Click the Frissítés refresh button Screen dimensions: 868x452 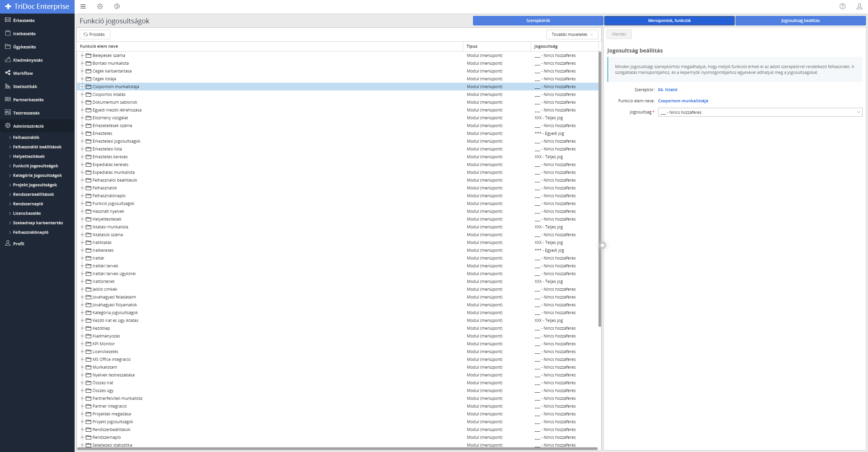pos(95,35)
